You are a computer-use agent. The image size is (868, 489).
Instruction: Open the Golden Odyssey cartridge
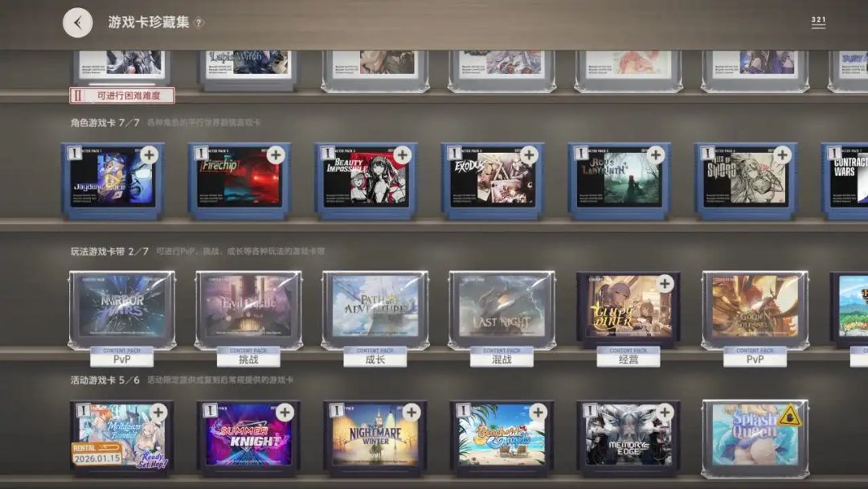point(755,310)
